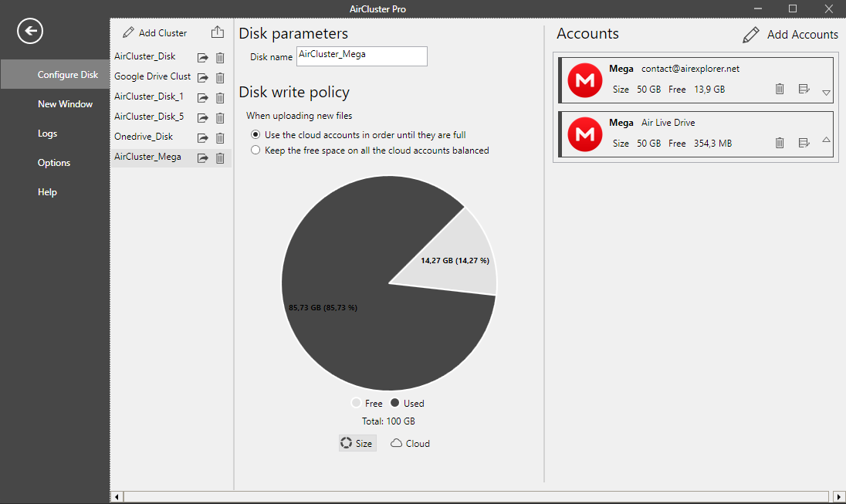Go to Options in the sidebar
Screen dimensions: 846x504
[54, 163]
